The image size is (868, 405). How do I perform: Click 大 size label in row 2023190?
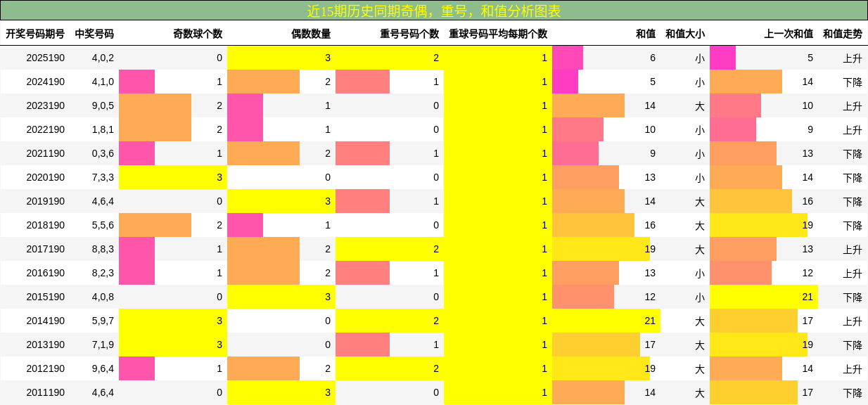700,106
